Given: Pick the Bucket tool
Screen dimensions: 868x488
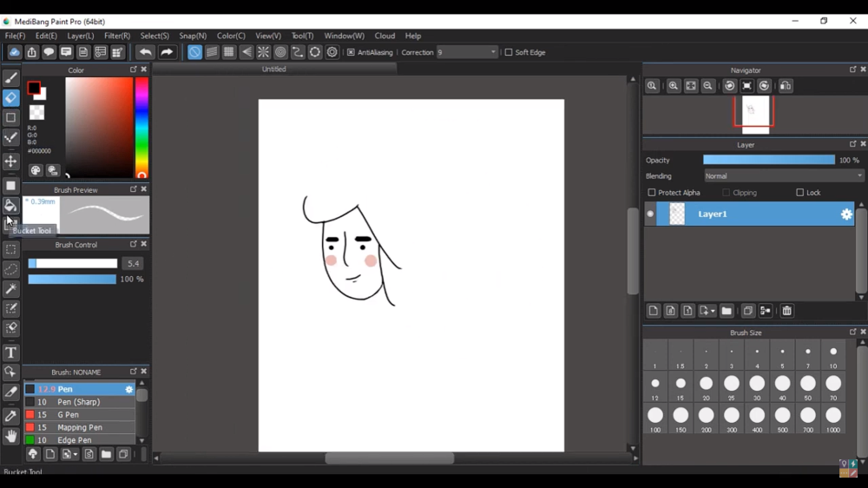Looking at the screenshot, I should 11,206.
